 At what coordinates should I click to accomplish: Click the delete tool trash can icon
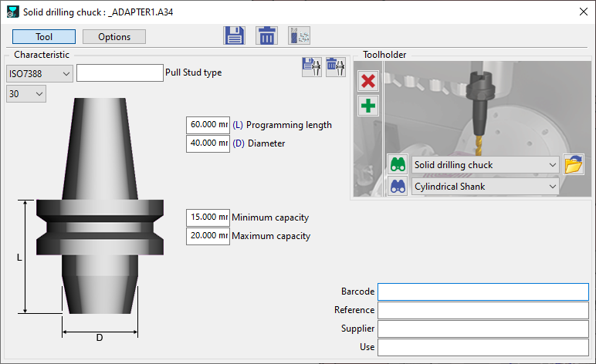point(266,36)
